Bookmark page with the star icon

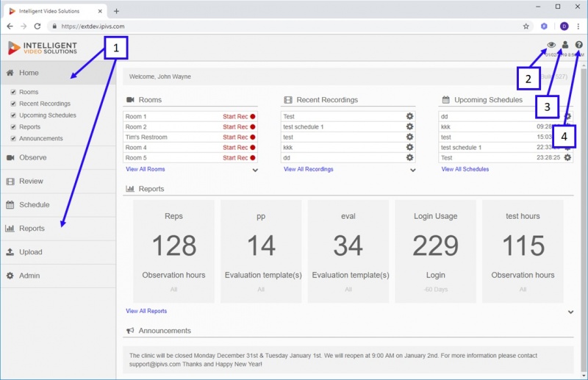[526, 26]
